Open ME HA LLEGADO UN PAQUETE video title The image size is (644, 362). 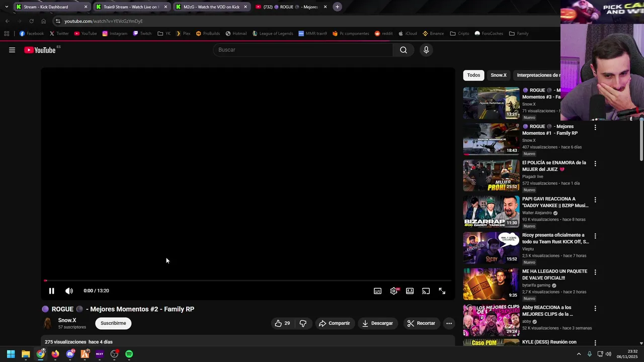[x=555, y=275]
